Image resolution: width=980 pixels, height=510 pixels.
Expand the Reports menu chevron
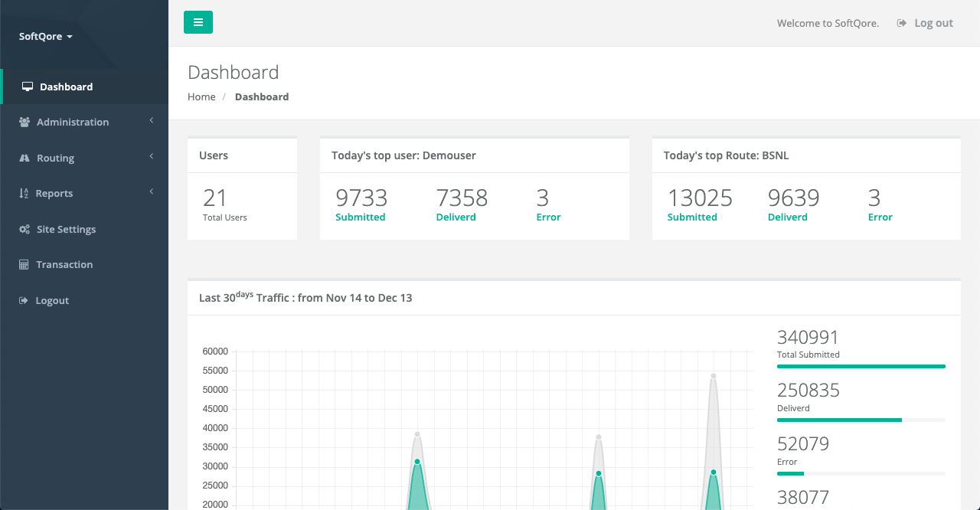[152, 191]
